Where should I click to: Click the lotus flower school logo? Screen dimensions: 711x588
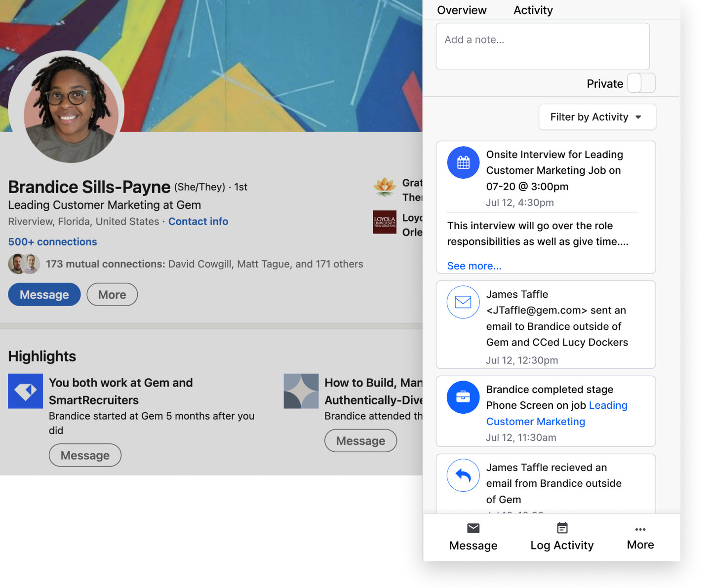385,188
